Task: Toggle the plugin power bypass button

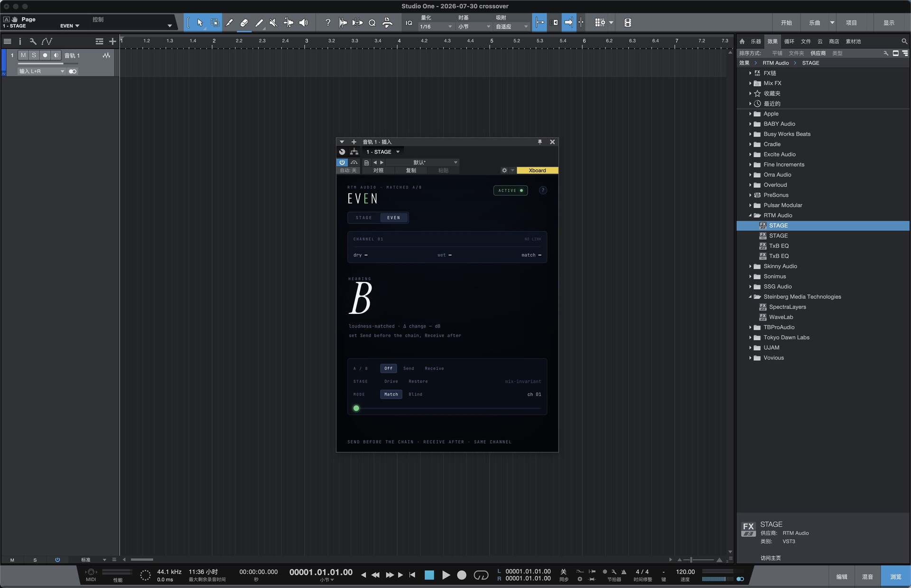Action: pyautogui.click(x=342, y=162)
